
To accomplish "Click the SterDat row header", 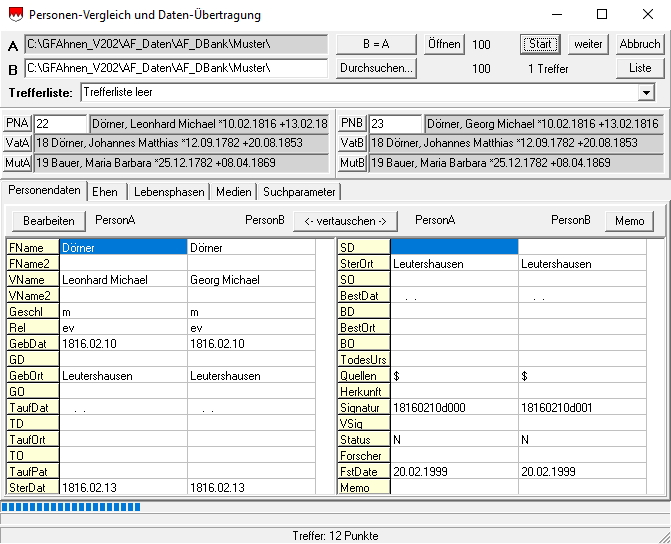I will 33,488.
